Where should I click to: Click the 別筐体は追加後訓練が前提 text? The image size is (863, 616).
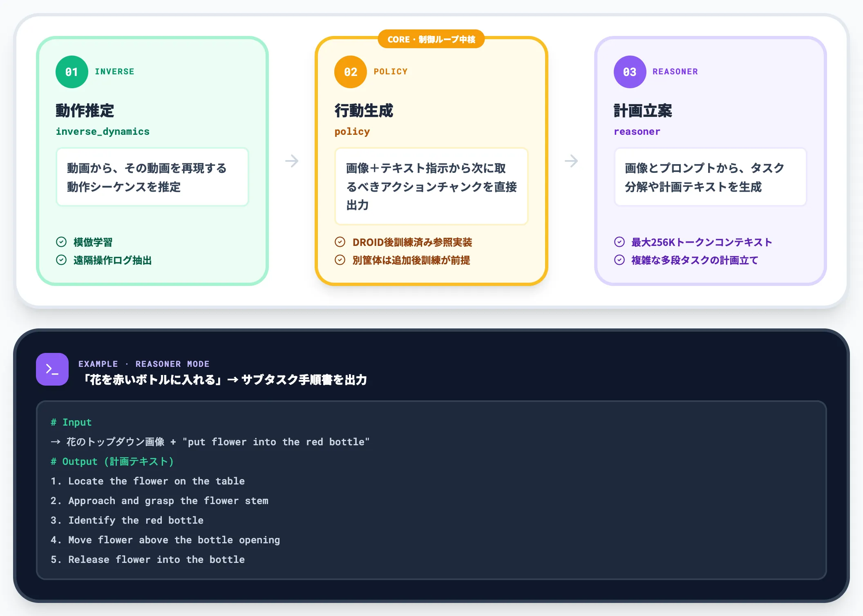click(x=411, y=260)
